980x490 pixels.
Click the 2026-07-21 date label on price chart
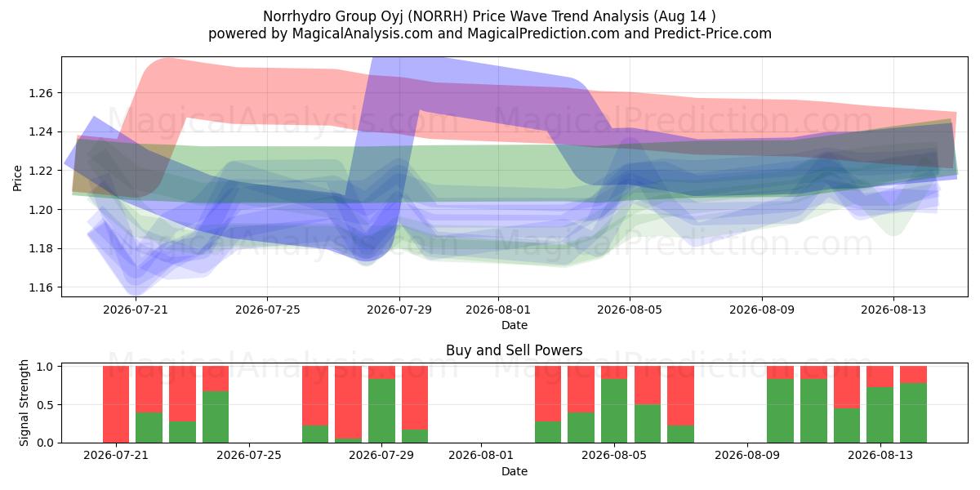coord(135,310)
